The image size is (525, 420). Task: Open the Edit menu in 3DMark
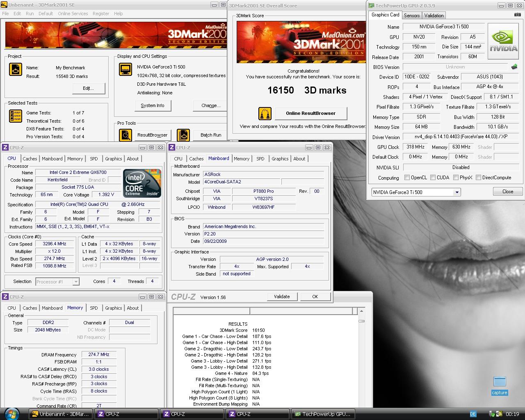tap(17, 14)
